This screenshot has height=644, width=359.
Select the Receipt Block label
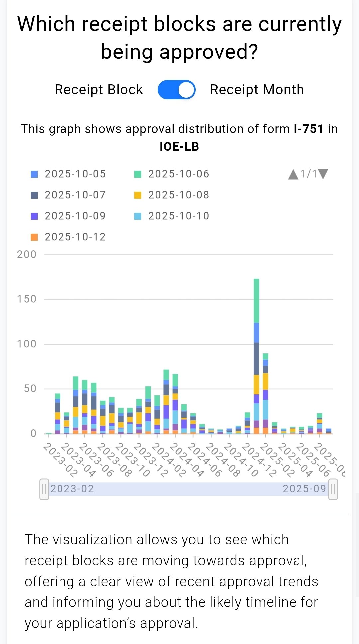coord(99,90)
